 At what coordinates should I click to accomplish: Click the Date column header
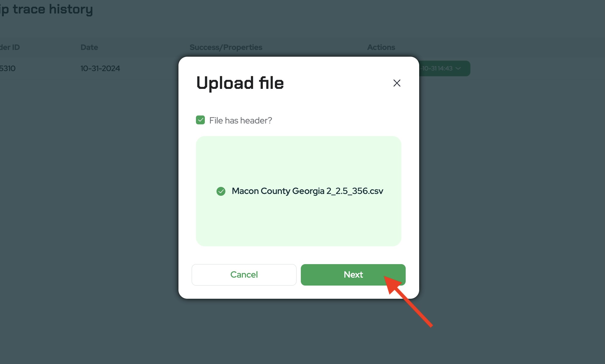click(x=89, y=47)
